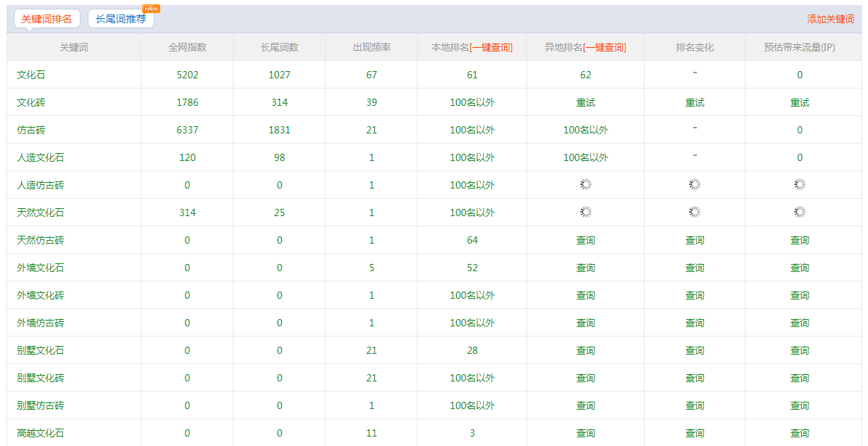Open the 长尾词推荐 tab
Screen dimensions: 868x446
(120, 19)
